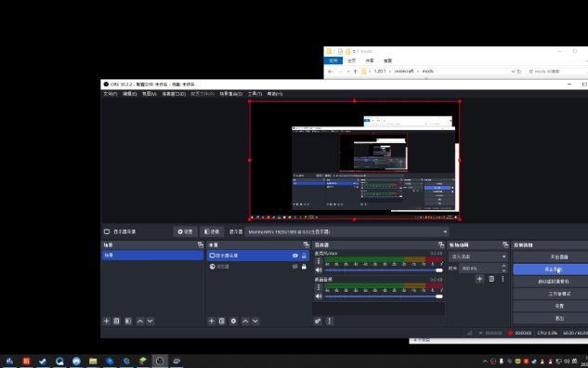Open source properties gear in Sources dock

point(233,322)
